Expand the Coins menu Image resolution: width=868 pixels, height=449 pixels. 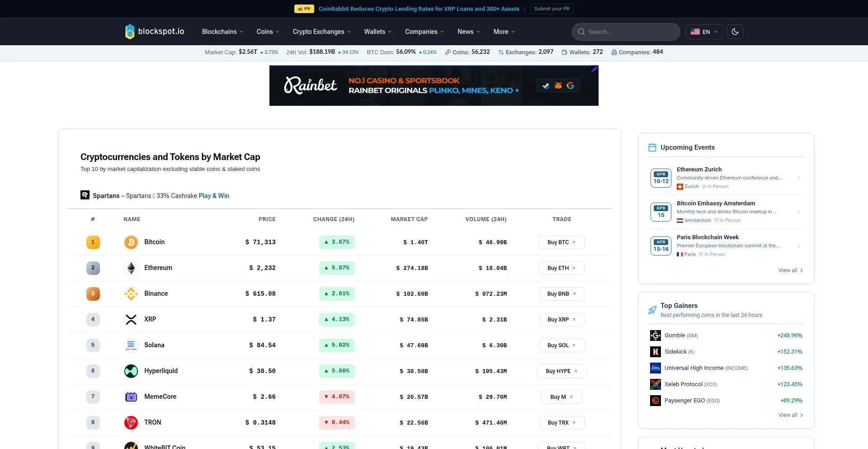[268, 32]
